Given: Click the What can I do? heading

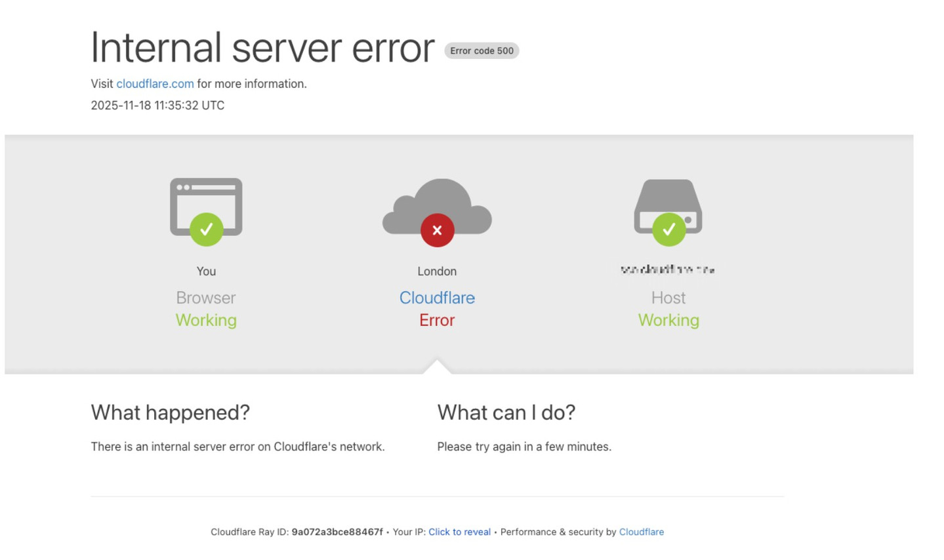Looking at the screenshot, I should (x=506, y=412).
